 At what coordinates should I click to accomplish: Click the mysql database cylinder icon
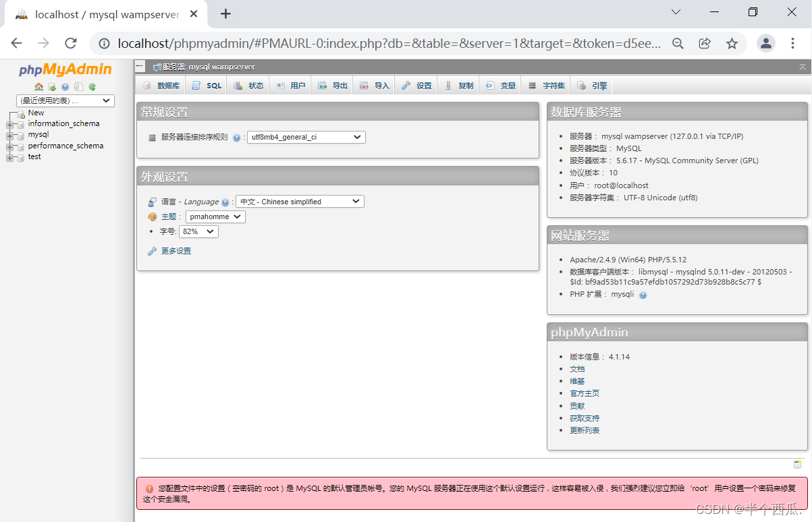click(x=20, y=136)
